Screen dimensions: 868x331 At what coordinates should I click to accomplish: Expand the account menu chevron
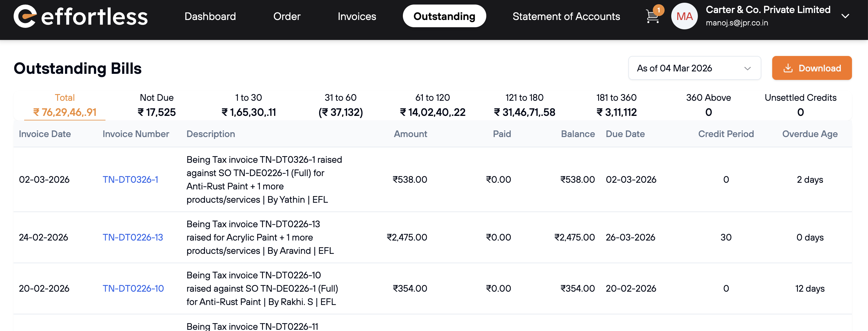(x=845, y=16)
